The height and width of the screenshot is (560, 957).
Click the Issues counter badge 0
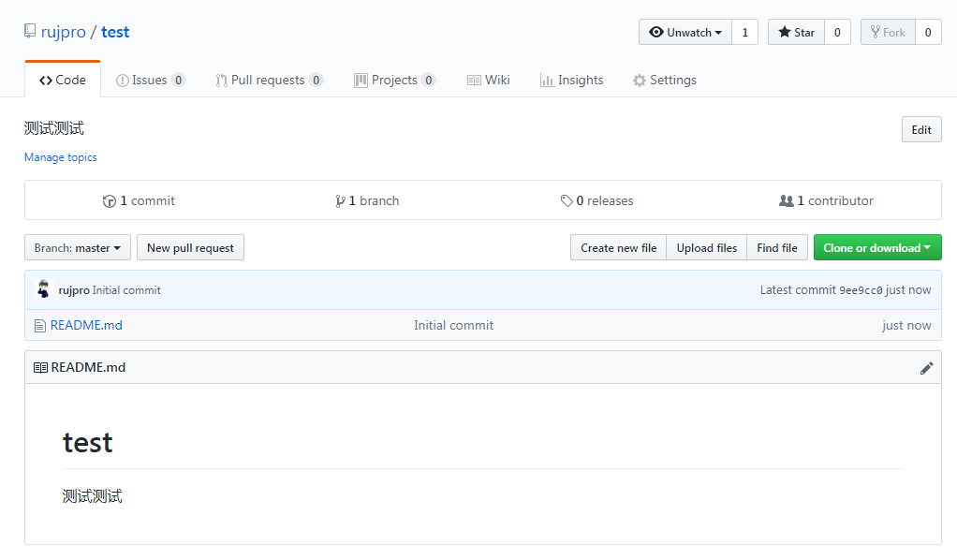click(178, 80)
